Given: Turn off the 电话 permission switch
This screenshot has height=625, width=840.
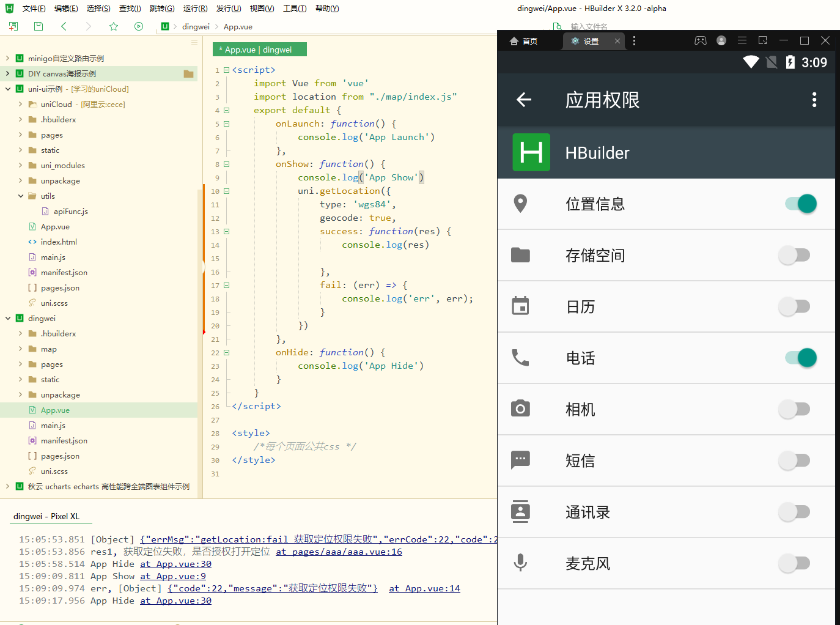Looking at the screenshot, I should 800,358.
